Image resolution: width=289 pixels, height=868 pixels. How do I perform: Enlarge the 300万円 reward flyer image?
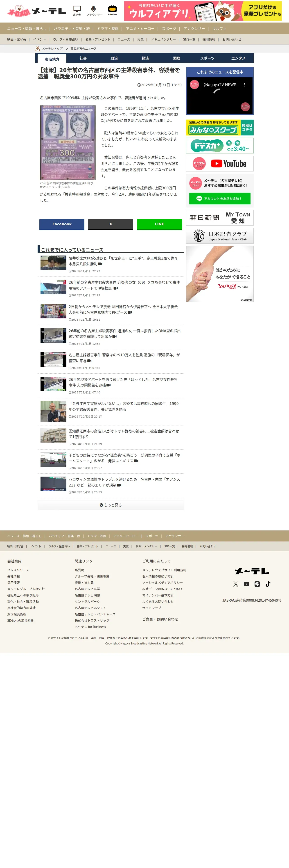(68, 143)
